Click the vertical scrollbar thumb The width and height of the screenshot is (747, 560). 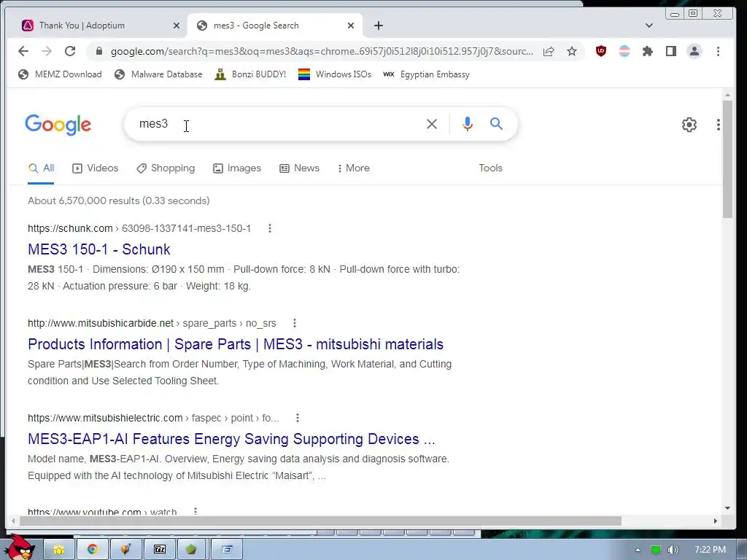(727, 160)
